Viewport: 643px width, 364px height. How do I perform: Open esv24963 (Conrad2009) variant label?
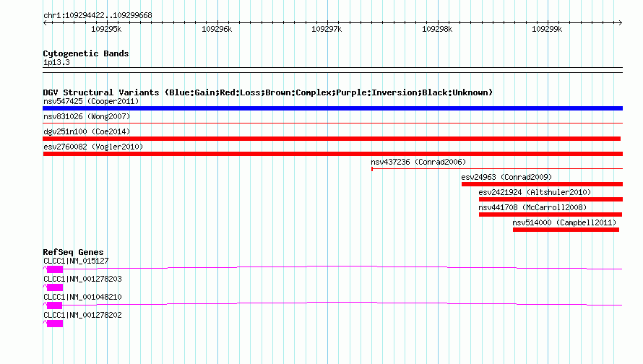coord(506,177)
